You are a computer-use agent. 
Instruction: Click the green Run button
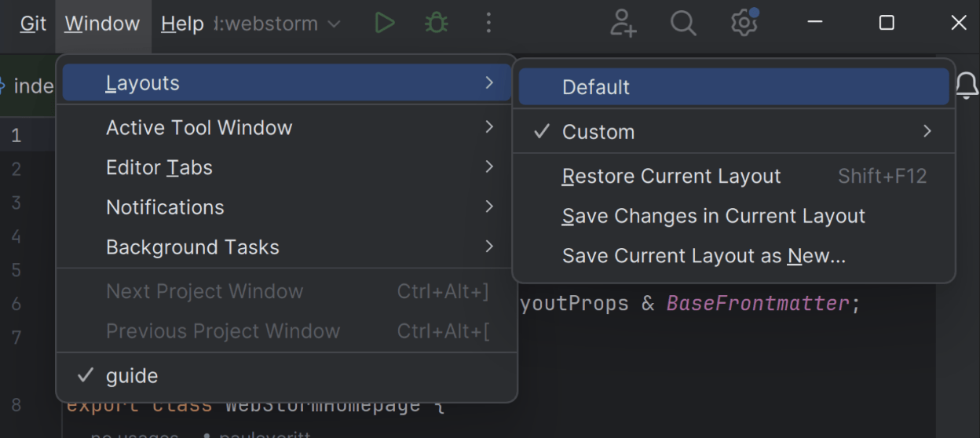384,24
